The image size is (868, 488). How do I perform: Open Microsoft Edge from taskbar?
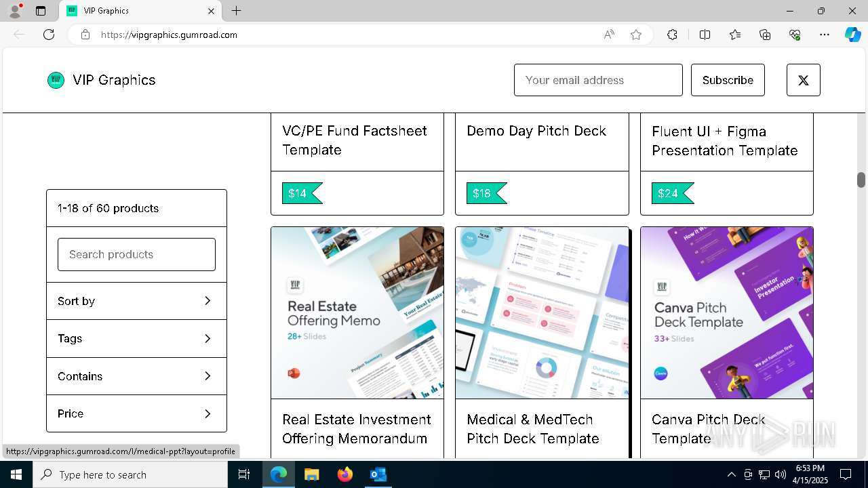point(279,474)
